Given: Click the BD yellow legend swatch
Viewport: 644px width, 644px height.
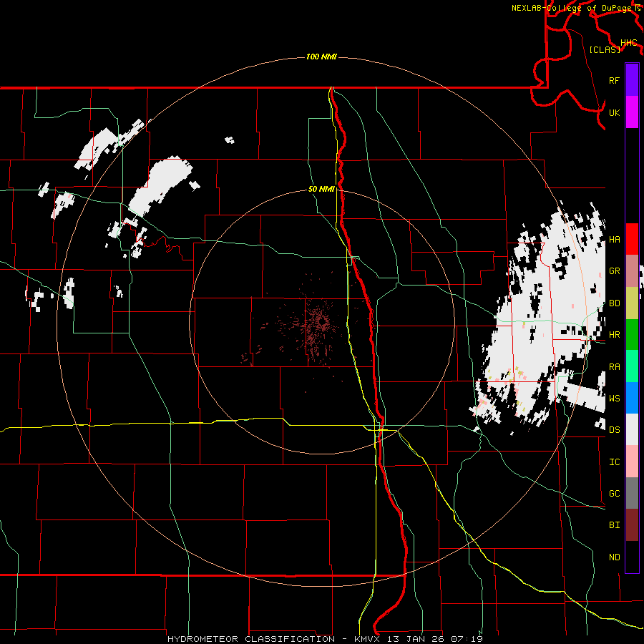Looking at the screenshot, I should coord(632,303).
